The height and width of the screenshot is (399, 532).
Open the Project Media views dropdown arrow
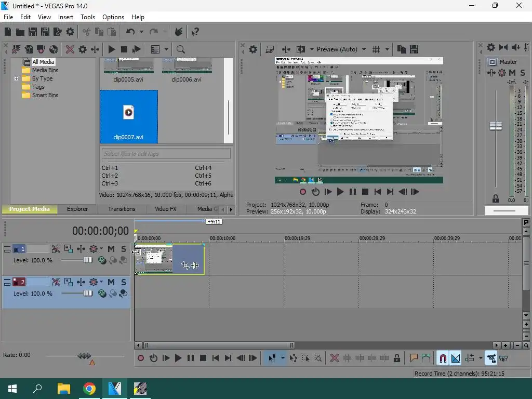(x=166, y=49)
